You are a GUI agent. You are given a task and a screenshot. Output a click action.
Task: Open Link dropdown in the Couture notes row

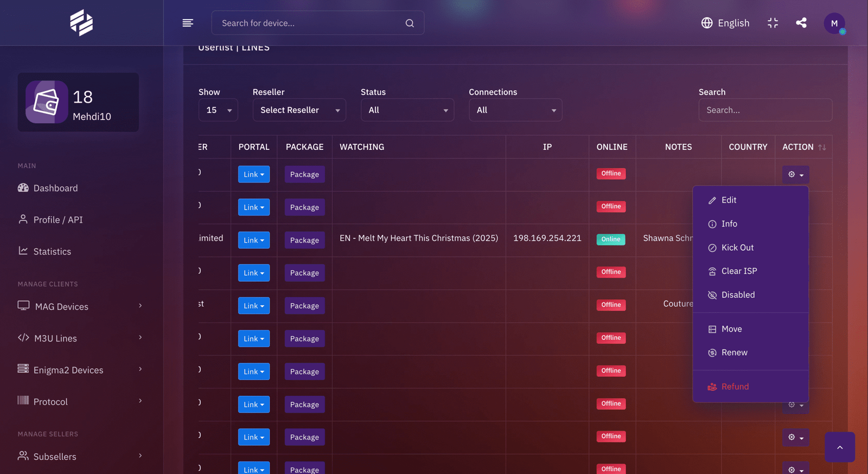click(x=254, y=306)
